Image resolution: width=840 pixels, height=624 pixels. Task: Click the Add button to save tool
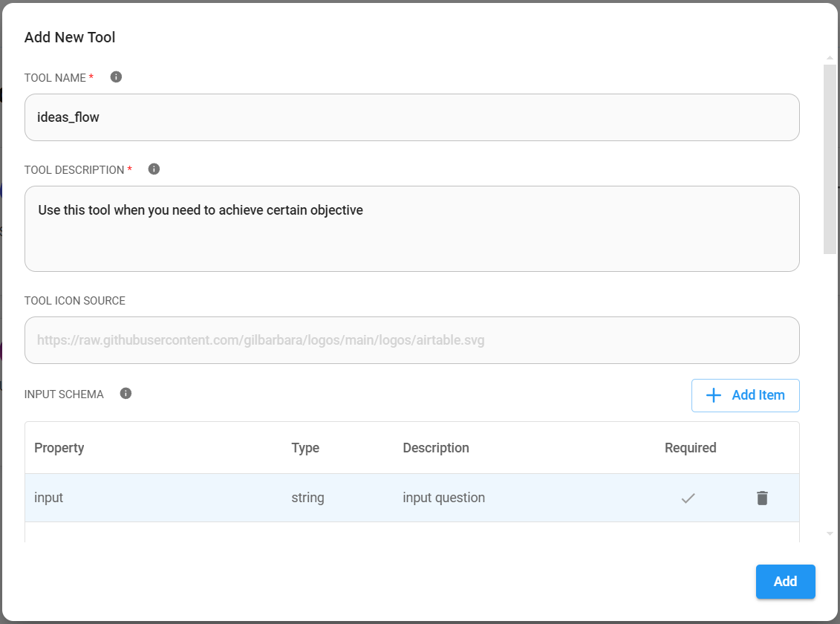click(785, 582)
